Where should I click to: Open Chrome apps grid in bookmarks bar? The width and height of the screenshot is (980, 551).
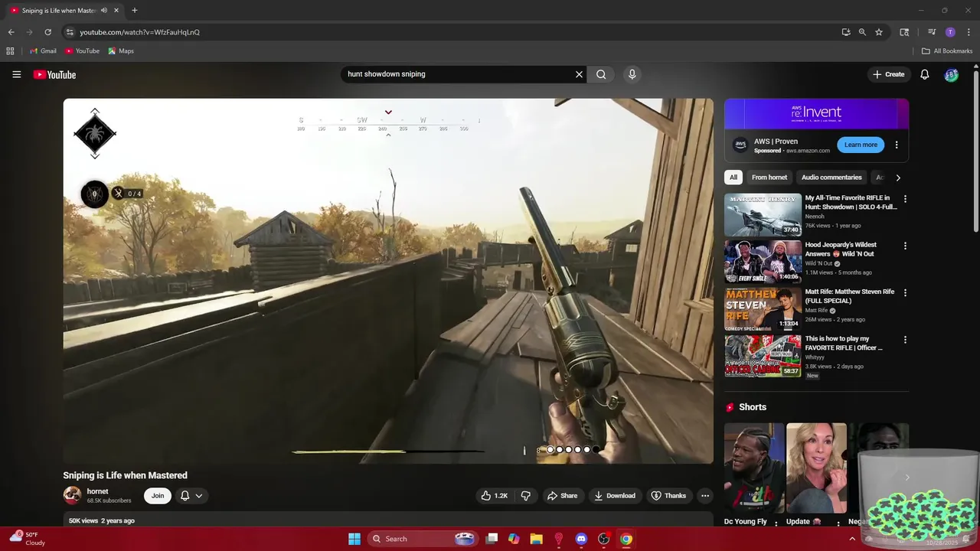click(10, 51)
